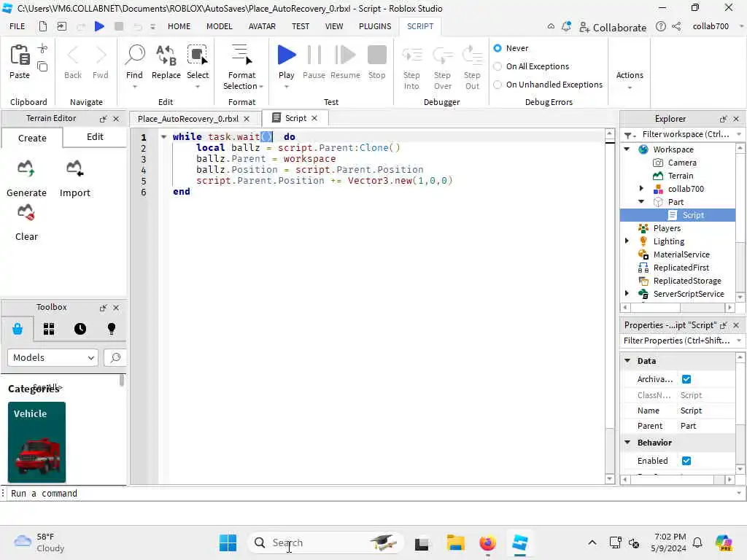Toggle the Enabled property checkbox
Viewport: 747px width, 560px height.
686,461
